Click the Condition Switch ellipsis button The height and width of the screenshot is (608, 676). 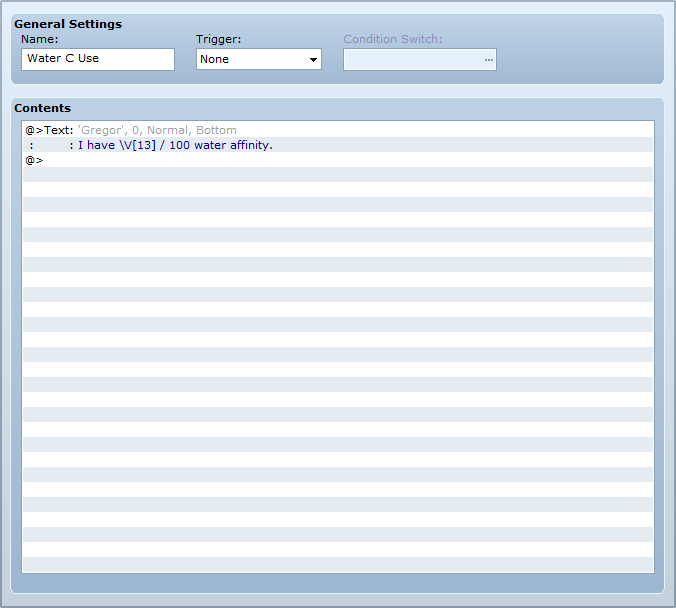click(x=488, y=60)
